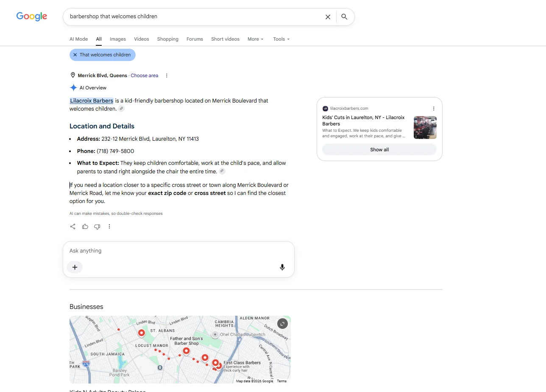Click the "Show all" sources button
Image resolution: width=546 pixels, height=392 pixels.
tap(379, 150)
